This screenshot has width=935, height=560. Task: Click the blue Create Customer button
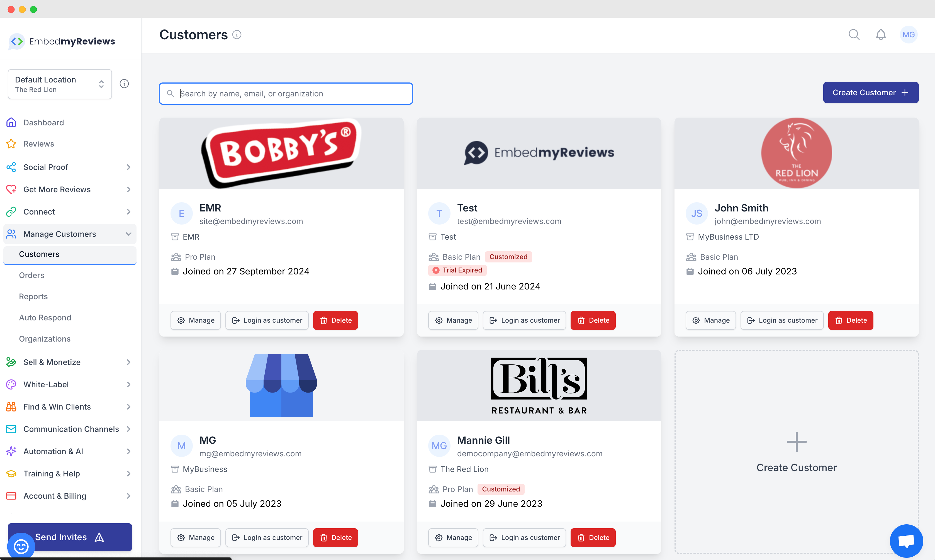870,92
